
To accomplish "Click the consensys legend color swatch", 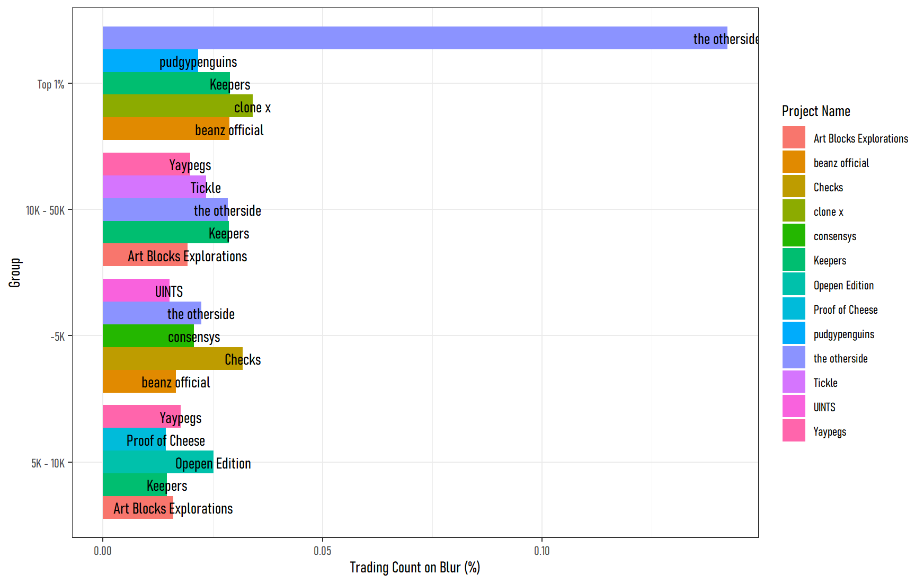I will coord(793,235).
